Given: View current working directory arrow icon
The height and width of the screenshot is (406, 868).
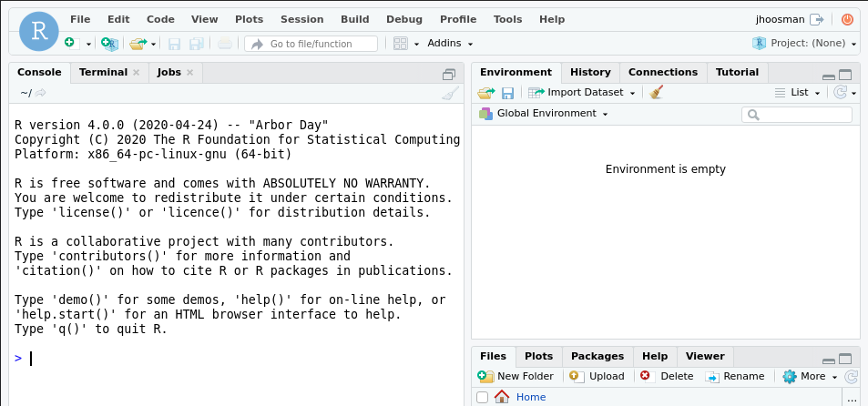Looking at the screenshot, I should (40, 93).
